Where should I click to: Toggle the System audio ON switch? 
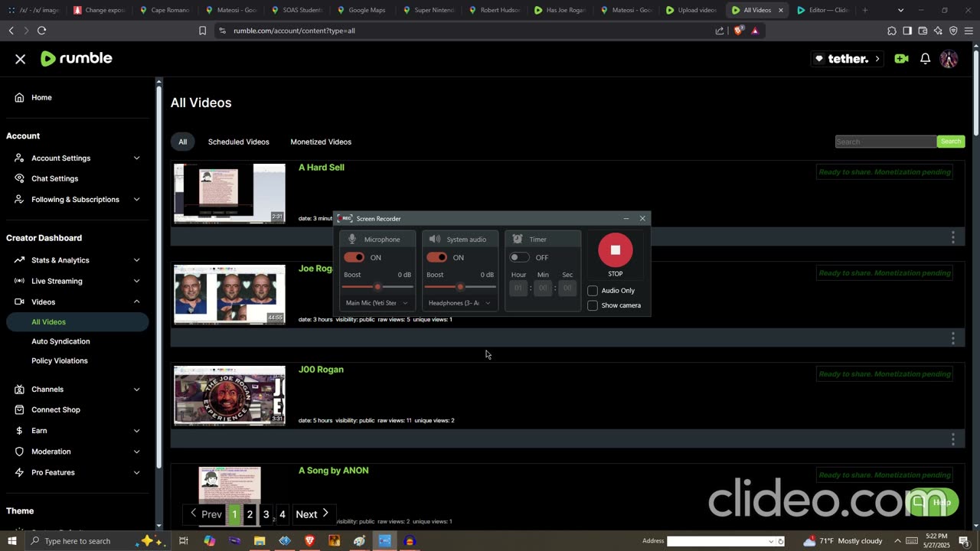436,257
